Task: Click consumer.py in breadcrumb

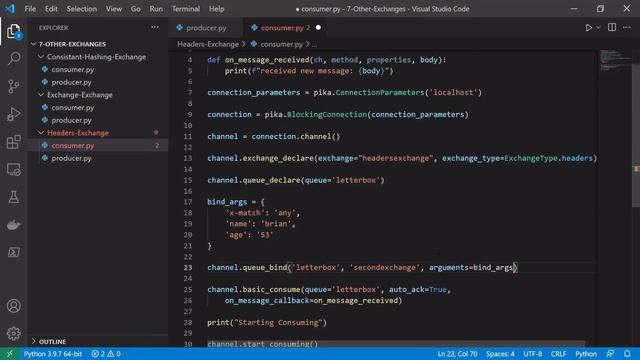Action: tap(282, 44)
